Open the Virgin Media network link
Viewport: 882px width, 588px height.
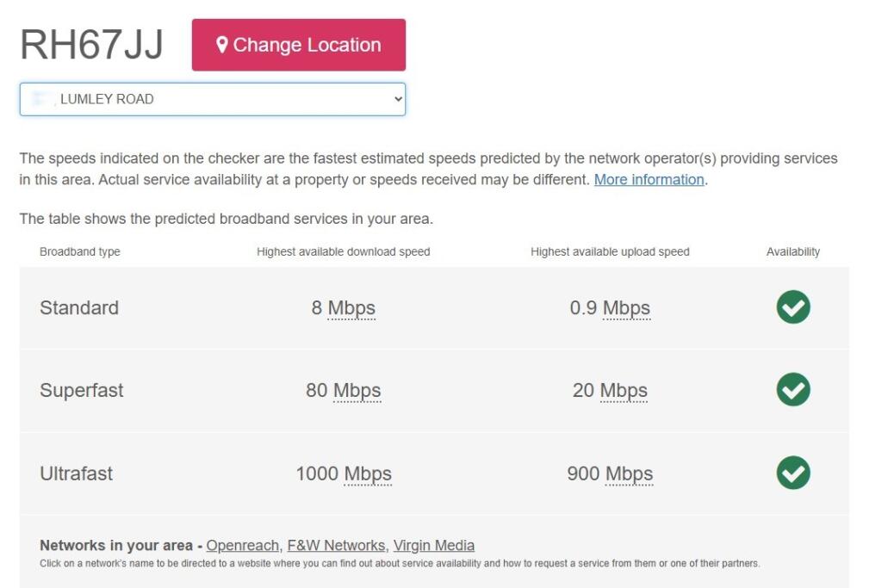(x=433, y=545)
